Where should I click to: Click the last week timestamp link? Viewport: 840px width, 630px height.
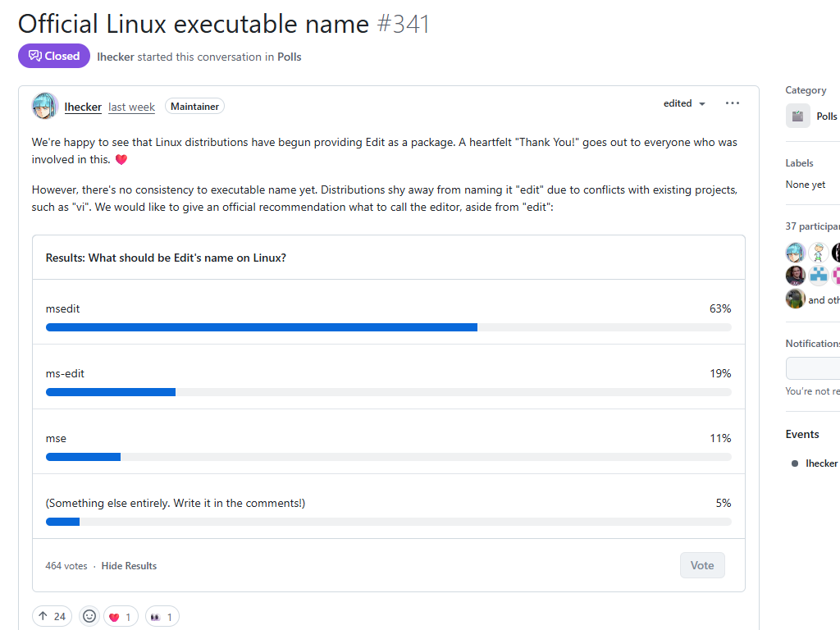click(131, 107)
